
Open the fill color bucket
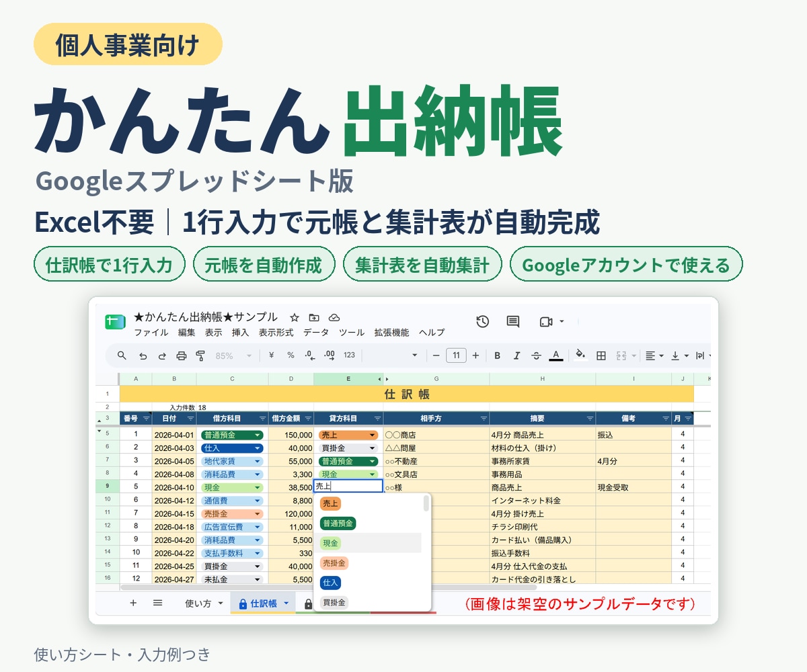tap(581, 355)
